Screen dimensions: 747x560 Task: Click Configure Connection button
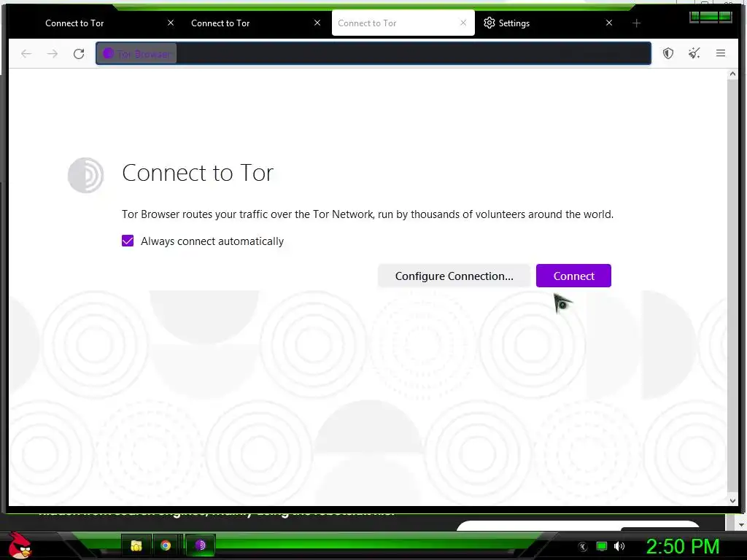click(x=454, y=276)
